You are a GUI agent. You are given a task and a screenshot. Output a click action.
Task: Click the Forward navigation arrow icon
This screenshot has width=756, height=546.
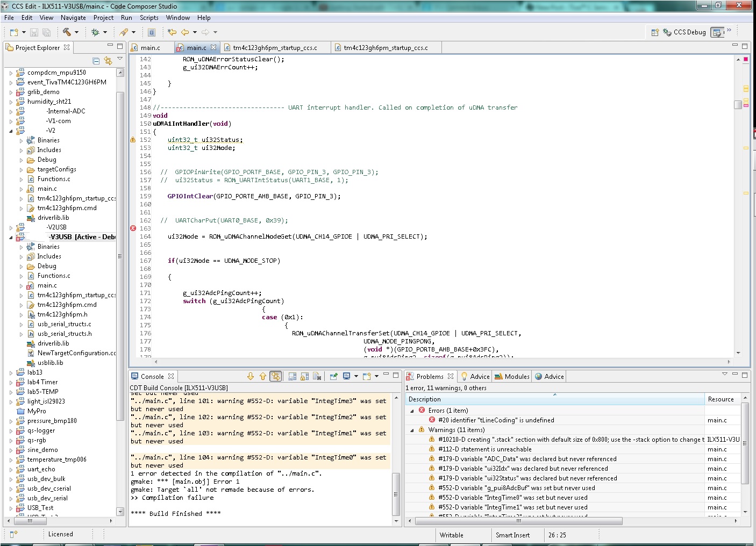tap(205, 32)
